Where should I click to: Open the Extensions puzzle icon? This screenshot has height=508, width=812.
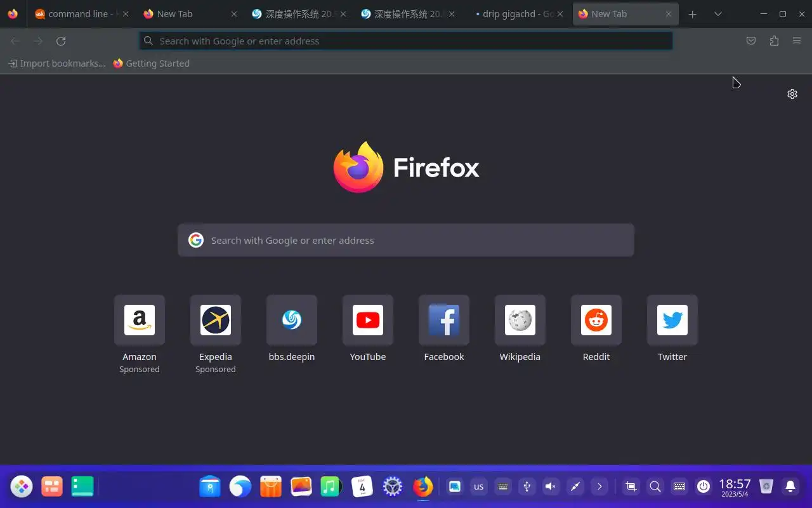coord(774,41)
